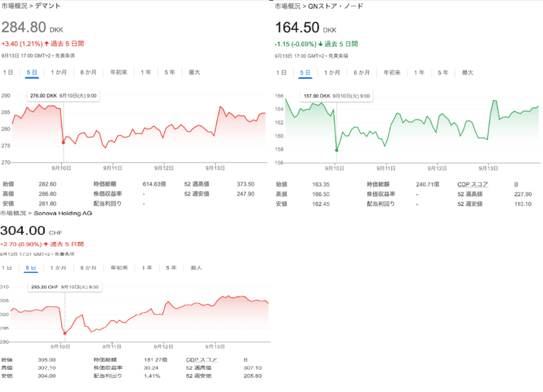543x392 pixels.
Task: Open 免責条項 link under デマント price
Action: [x=65, y=55]
